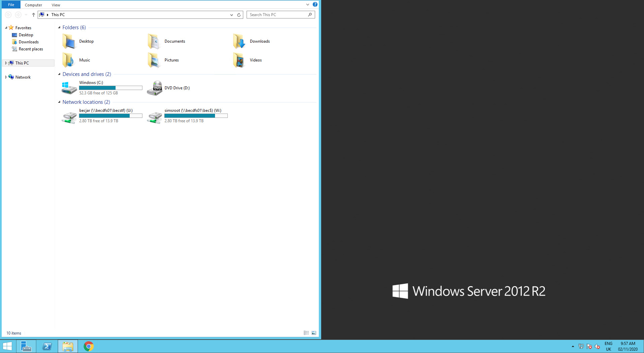Image resolution: width=644 pixels, height=353 pixels.
Task: Select the becjar (U:) network drive icon
Action: tap(69, 117)
